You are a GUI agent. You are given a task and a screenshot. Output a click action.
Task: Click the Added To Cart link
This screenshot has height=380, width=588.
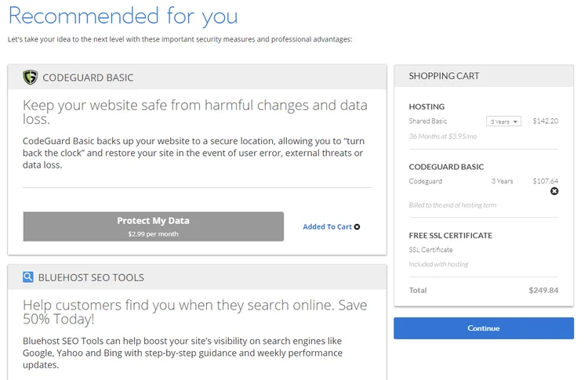coord(328,226)
